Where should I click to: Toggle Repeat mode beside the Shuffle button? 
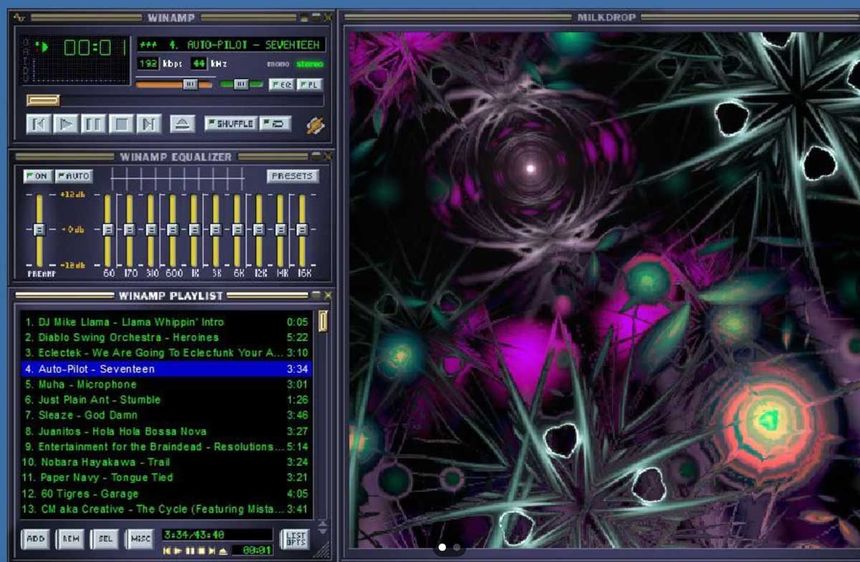[275, 124]
